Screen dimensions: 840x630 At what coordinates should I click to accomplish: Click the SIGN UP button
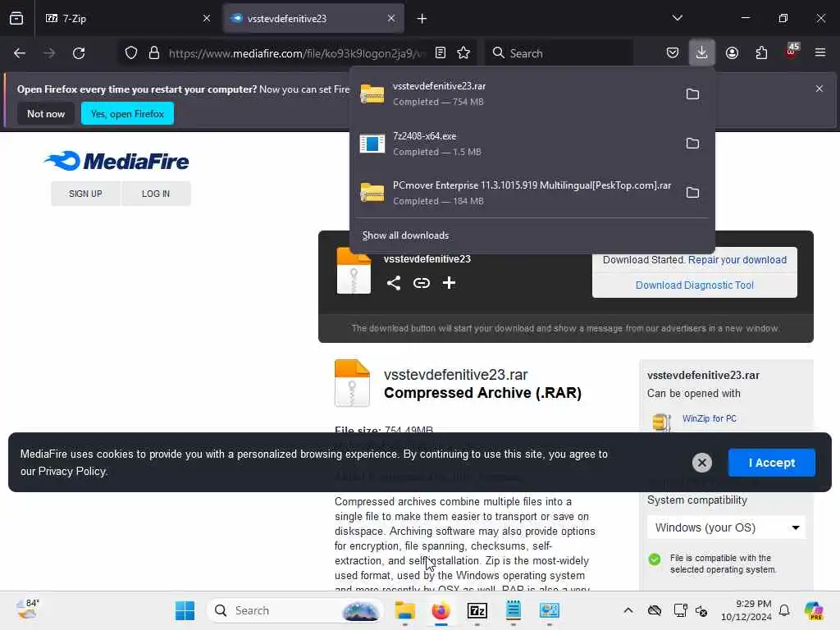pos(85,194)
